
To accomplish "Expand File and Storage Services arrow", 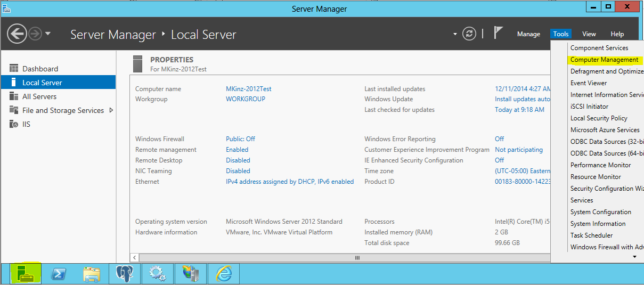I will (111, 110).
